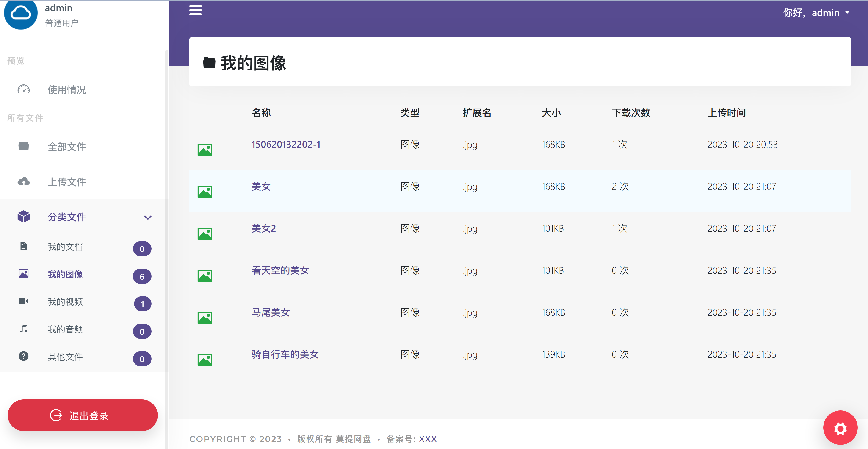
Task: Click the 我的图像 count badge 6
Action: (142, 276)
